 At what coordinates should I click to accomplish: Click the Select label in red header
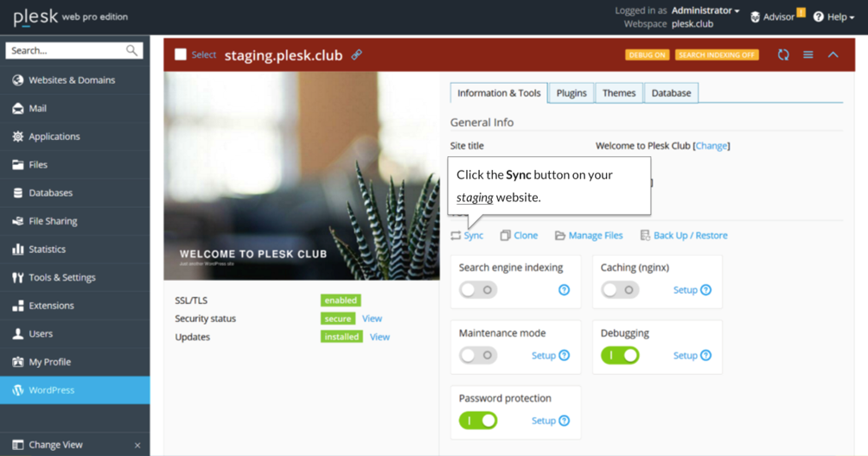[204, 54]
